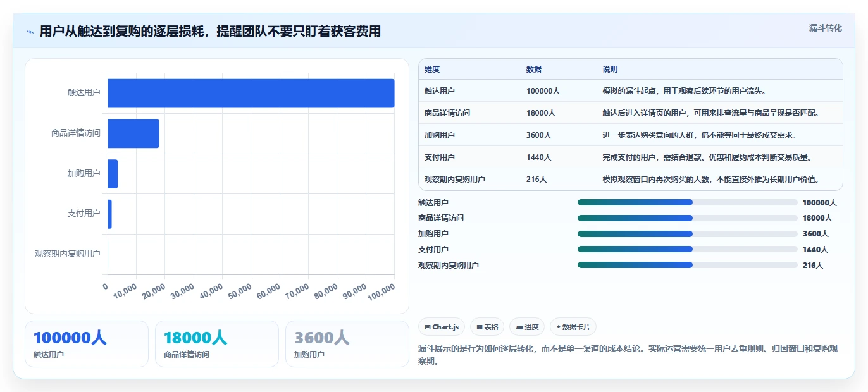Click the 观察期内复购用户 progress bar

click(x=687, y=265)
